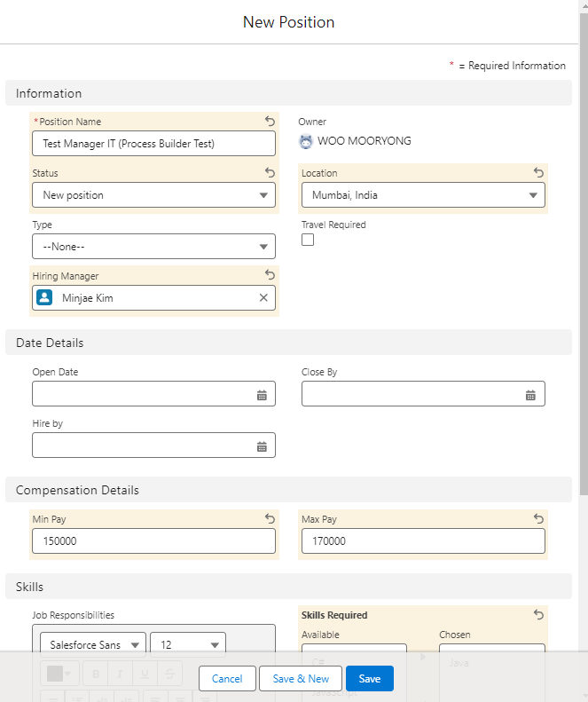Open the Open Date calendar picker
588x702 pixels.
click(262, 395)
